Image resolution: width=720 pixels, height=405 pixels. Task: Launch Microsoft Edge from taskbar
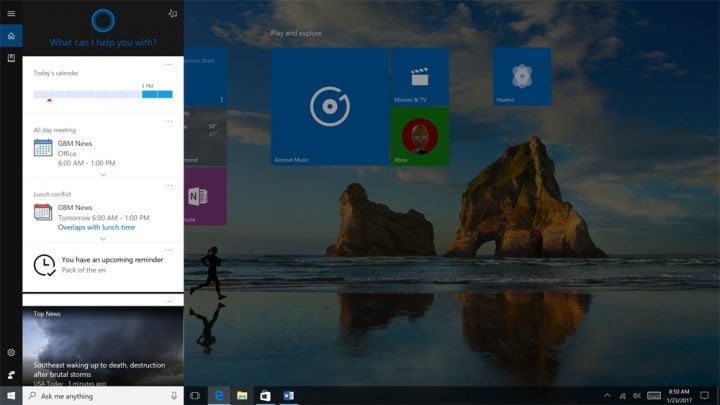219,396
